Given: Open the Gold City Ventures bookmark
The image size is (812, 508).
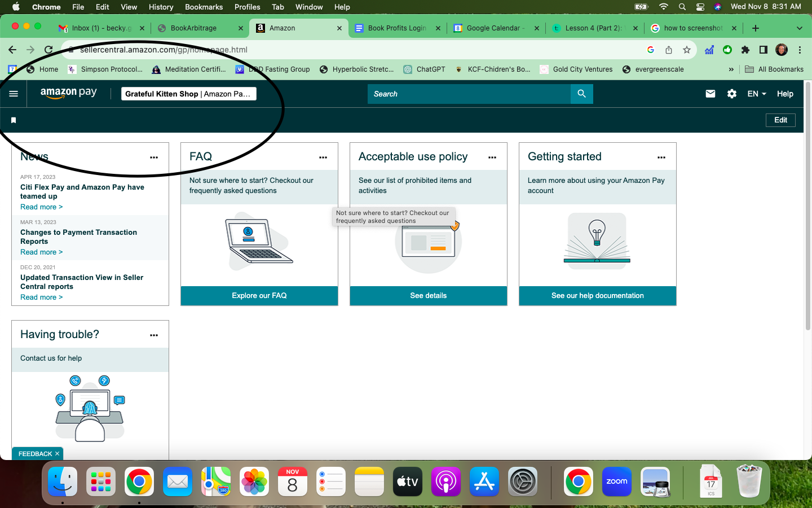Looking at the screenshot, I should click(x=576, y=69).
